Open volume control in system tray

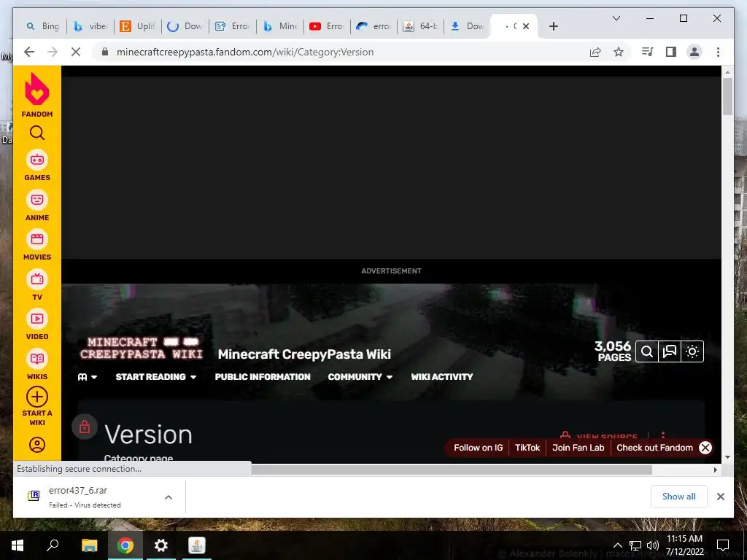[653, 545]
